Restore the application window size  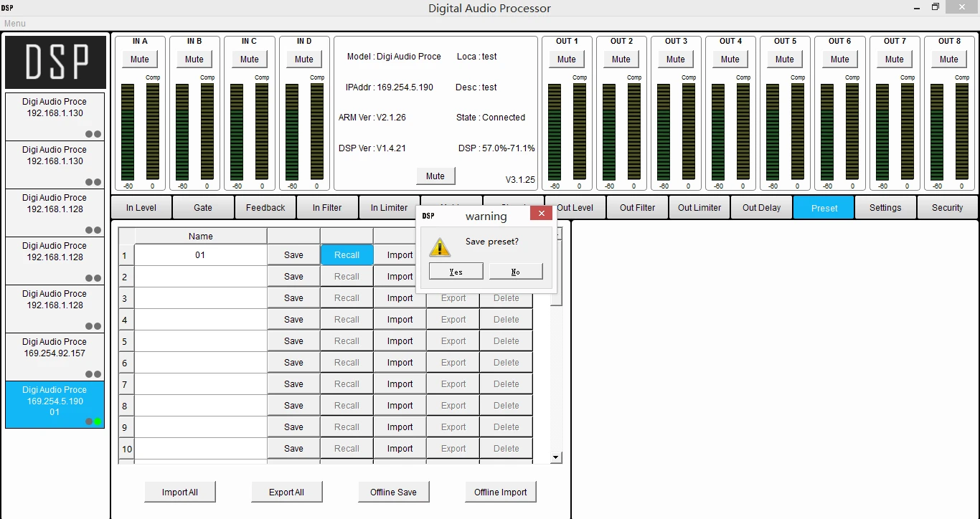936,7
